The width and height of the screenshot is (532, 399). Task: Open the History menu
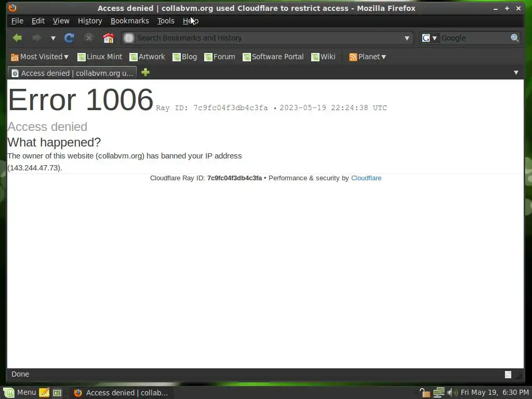(90, 21)
